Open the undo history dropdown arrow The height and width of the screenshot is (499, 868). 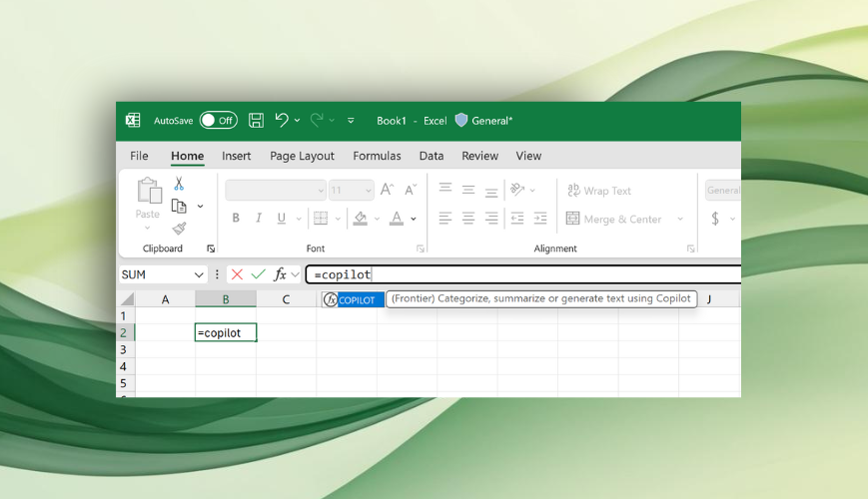coord(298,120)
